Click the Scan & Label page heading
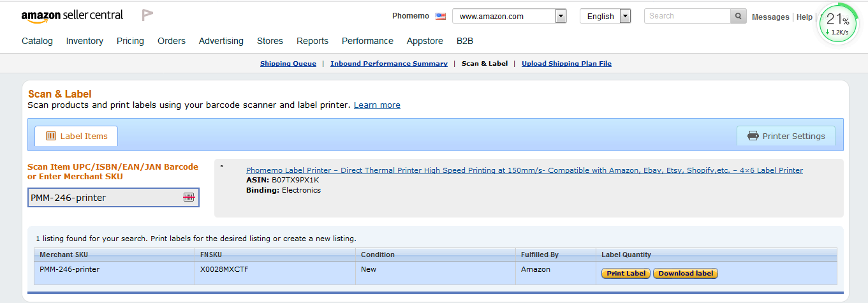 point(60,94)
